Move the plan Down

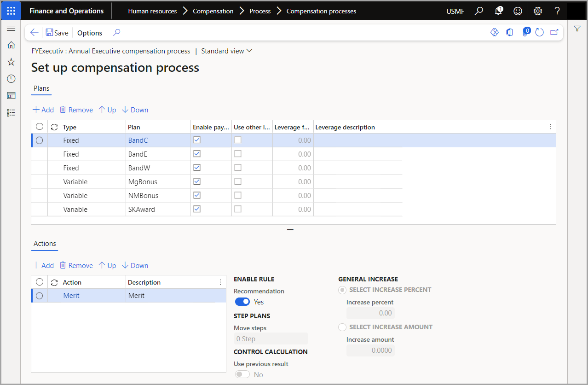tap(135, 110)
